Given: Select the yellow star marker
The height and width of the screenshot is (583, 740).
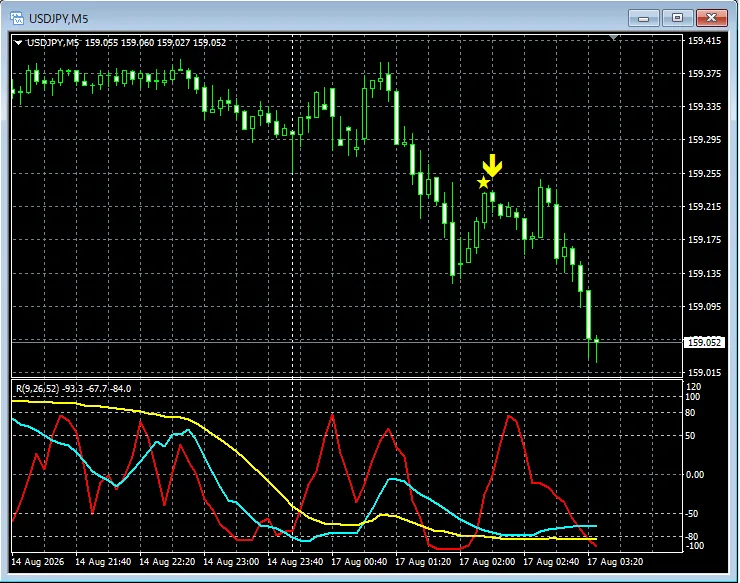Looking at the screenshot, I should pyautogui.click(x=483, y=183).
